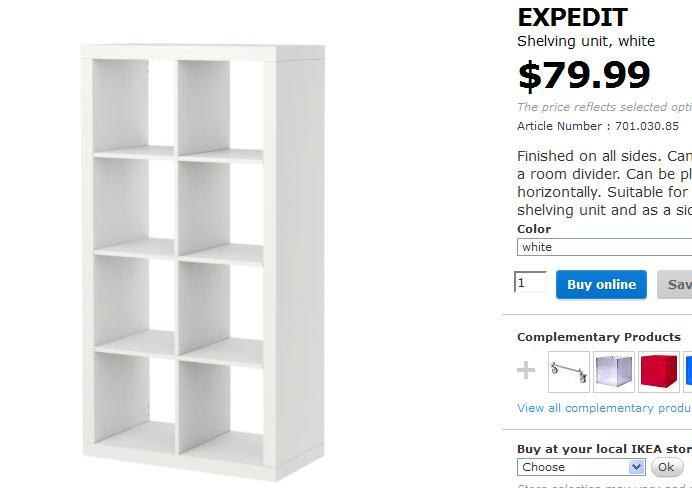Select the caster wheels product thumbnail
692x488 pixels.
click(x=568, y=371)
